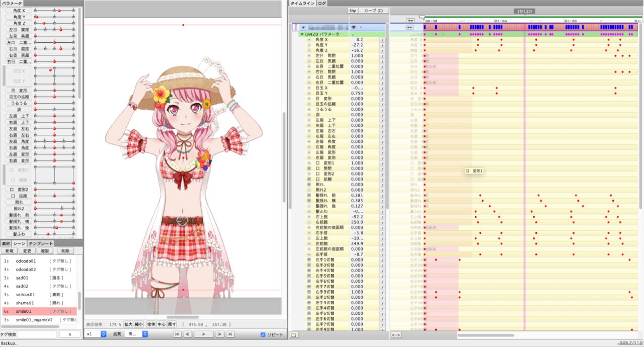This screenshot has width=644, height=347.
Task: Click the 角度 Y row curve edit icon
Action: 382,45
